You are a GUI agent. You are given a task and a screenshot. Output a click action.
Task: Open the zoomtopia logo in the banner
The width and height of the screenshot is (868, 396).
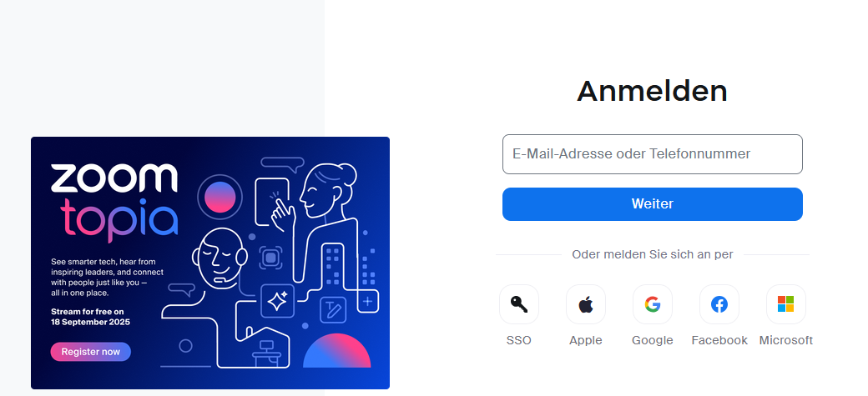(114, 203)
